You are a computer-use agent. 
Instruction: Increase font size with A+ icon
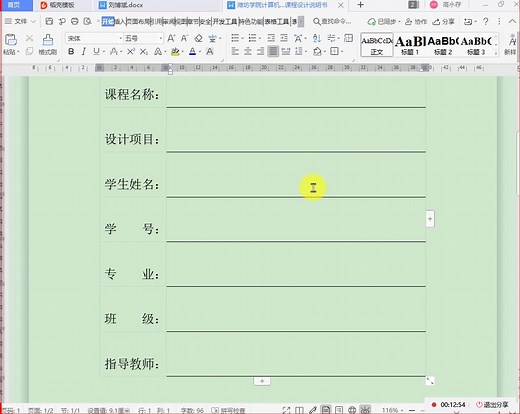point(171,38)
